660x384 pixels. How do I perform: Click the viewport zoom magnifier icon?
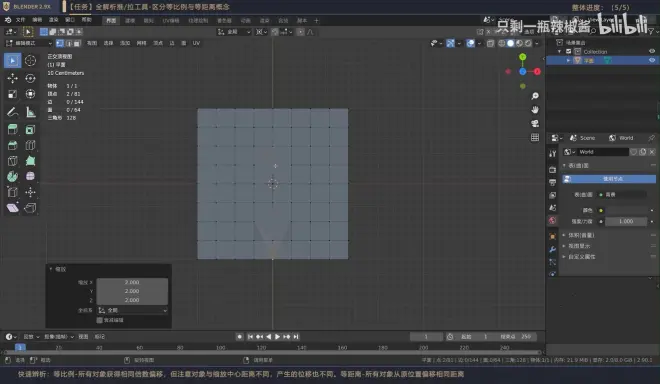point(535,96)
